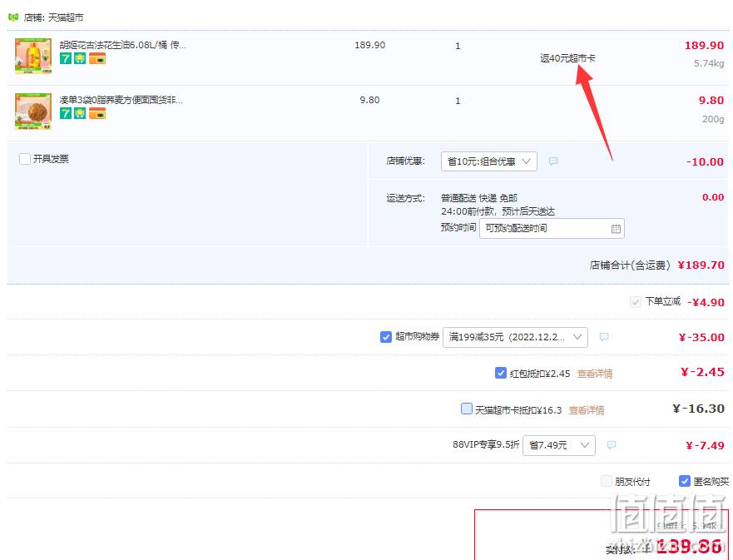Click the red -10.00 store discount amount
This screenshot has width=733, height=560.
[705, 161]
